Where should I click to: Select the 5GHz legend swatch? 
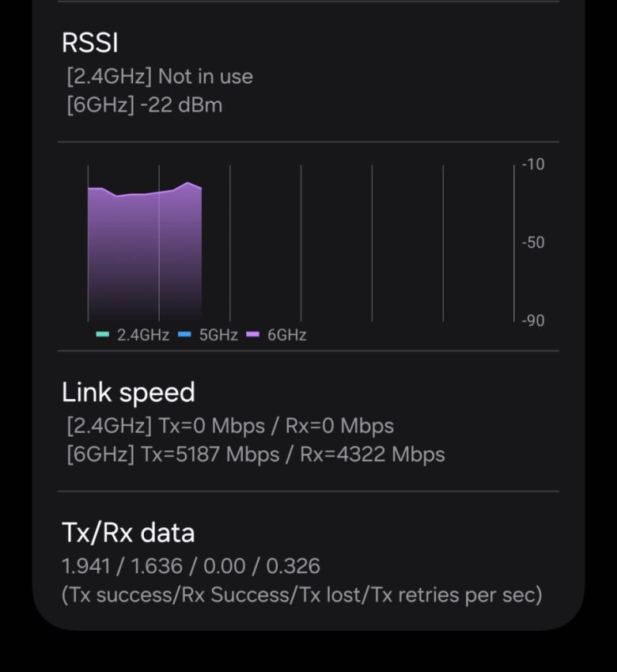pos(183,335)
